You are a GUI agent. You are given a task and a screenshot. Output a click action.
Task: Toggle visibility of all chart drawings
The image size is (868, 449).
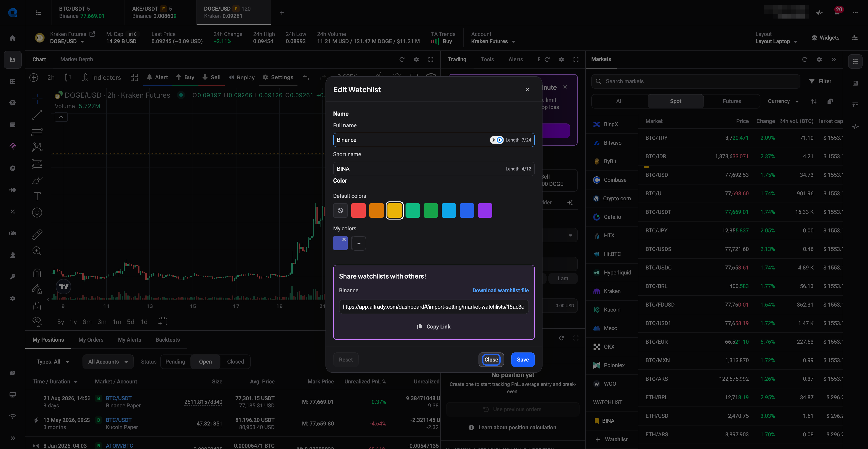37,321
